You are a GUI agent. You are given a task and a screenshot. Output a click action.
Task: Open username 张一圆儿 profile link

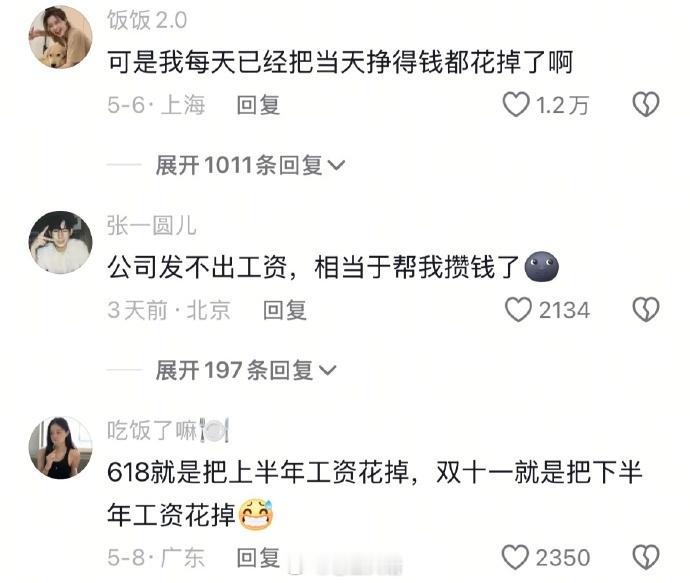click(151, 225)
